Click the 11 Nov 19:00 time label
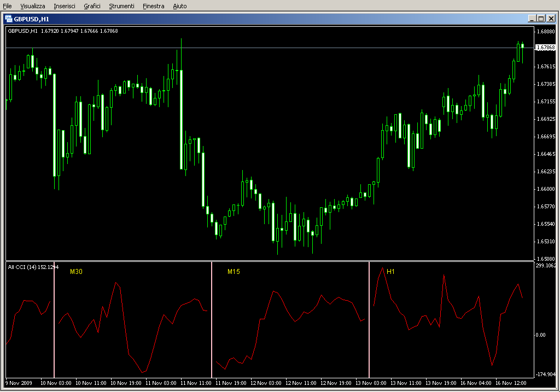This screenshot has height=392, width=560. click(x=231, y=383)
